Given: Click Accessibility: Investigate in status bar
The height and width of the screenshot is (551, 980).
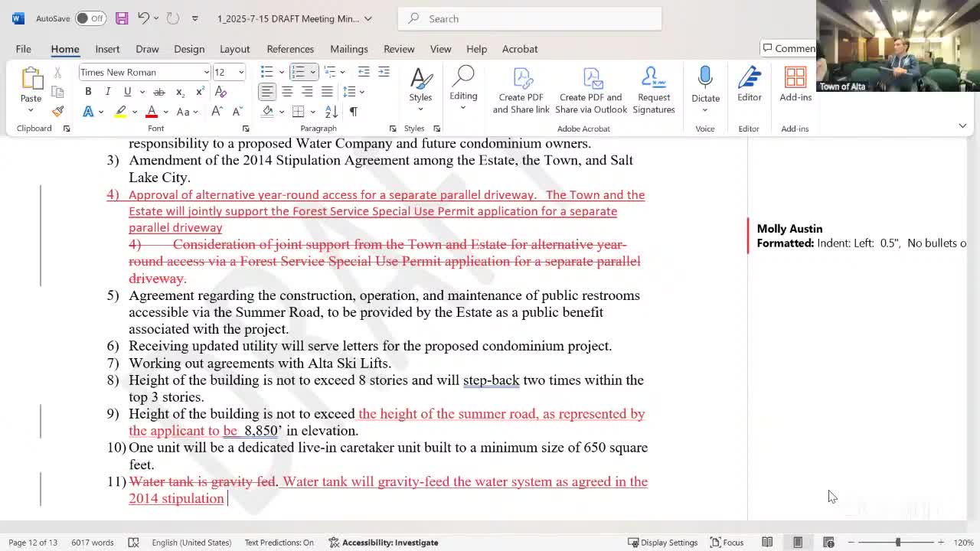Looking at the screenshot, I should tap(383, 543).
